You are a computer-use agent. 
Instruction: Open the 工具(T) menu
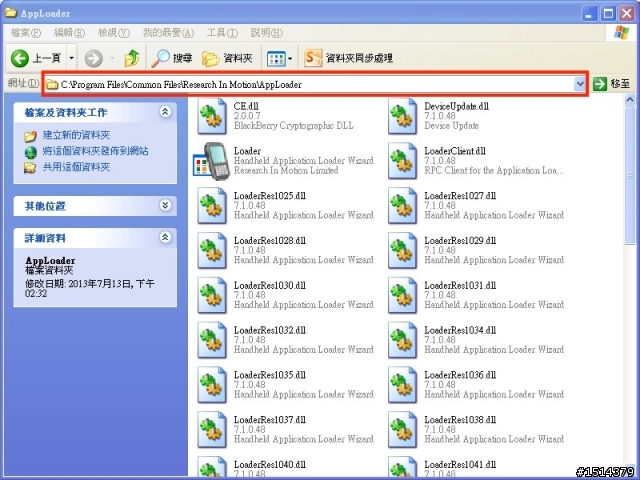coord(222,33)
